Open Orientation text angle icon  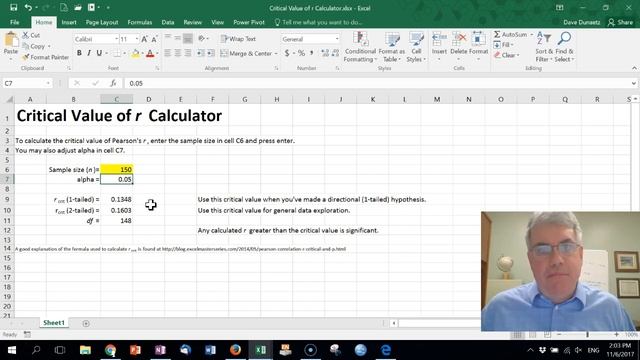tap(202, 39)
